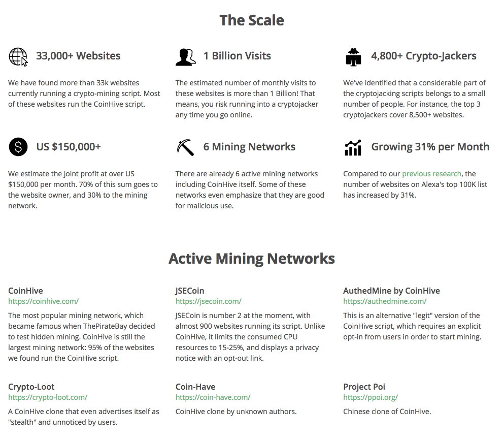Viewport: 504px width, 441px height.
Task: Click the growth chart icon beside Growing 31%
Action: [353, 148]
